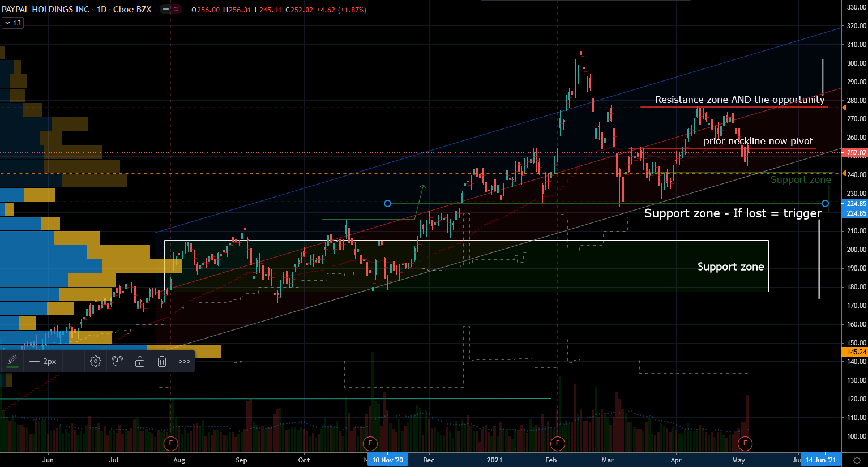Click the Sep label on time axis

tap(241, 460)
